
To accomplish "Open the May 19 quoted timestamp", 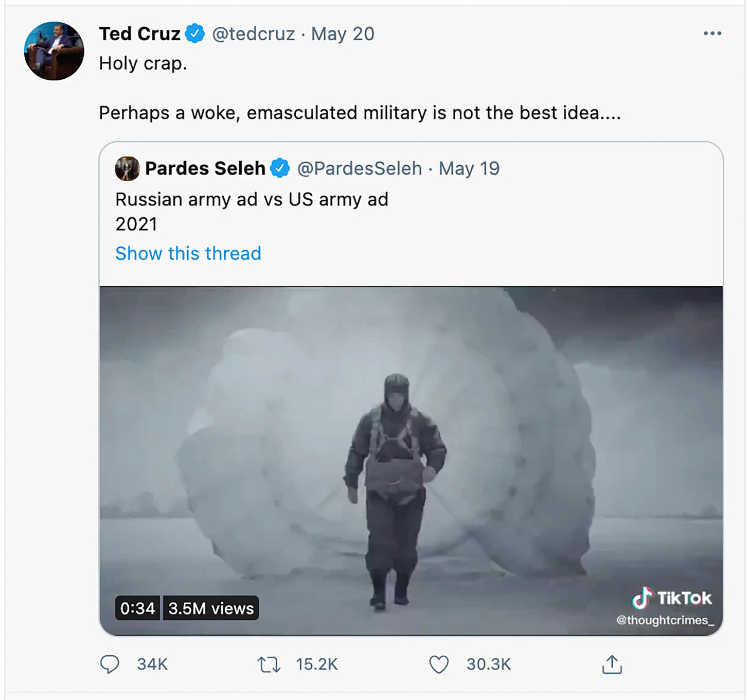I will click(x=469, y=168).
